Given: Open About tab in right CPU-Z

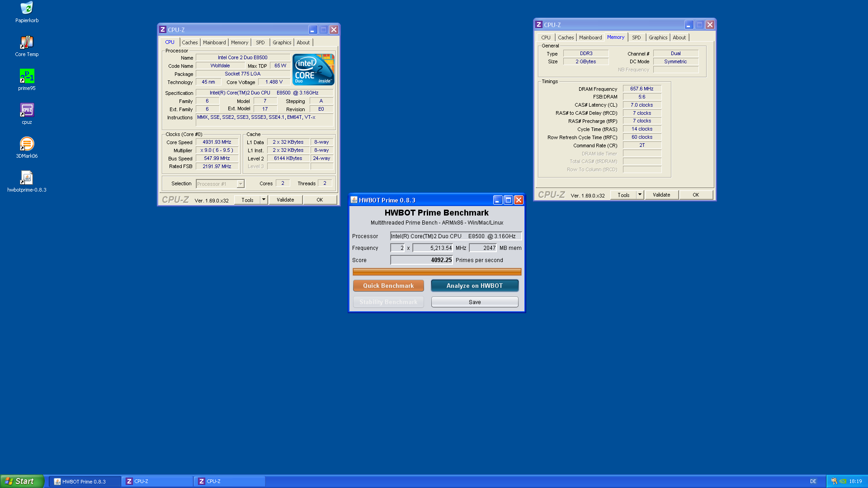Looking at the screenshot, I should click(x=679, y=38).
